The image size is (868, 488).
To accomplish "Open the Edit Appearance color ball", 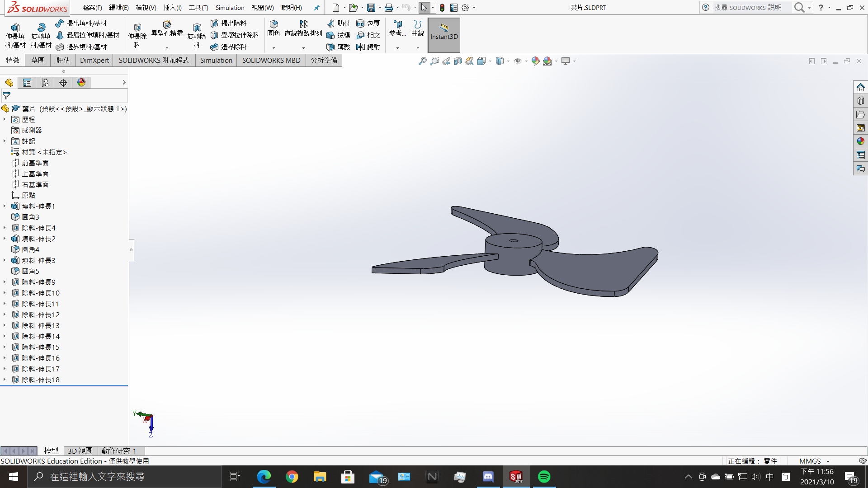I will tap(535, 61).
